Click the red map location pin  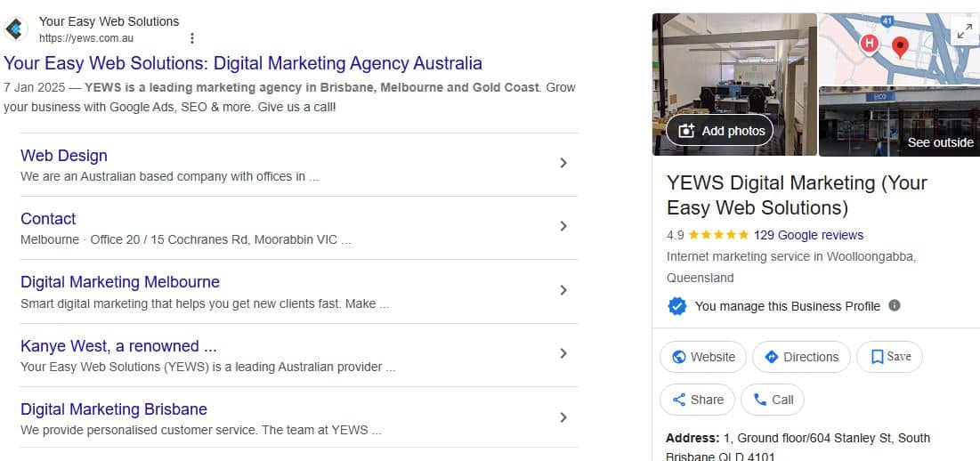[x=900, y=46]
